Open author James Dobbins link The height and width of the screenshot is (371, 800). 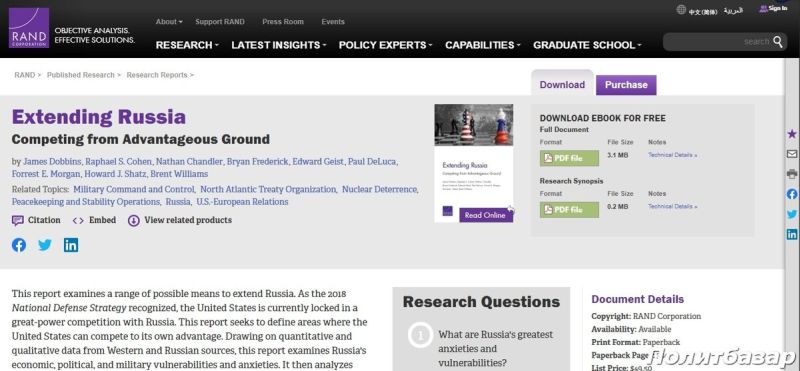pos(52,162)
